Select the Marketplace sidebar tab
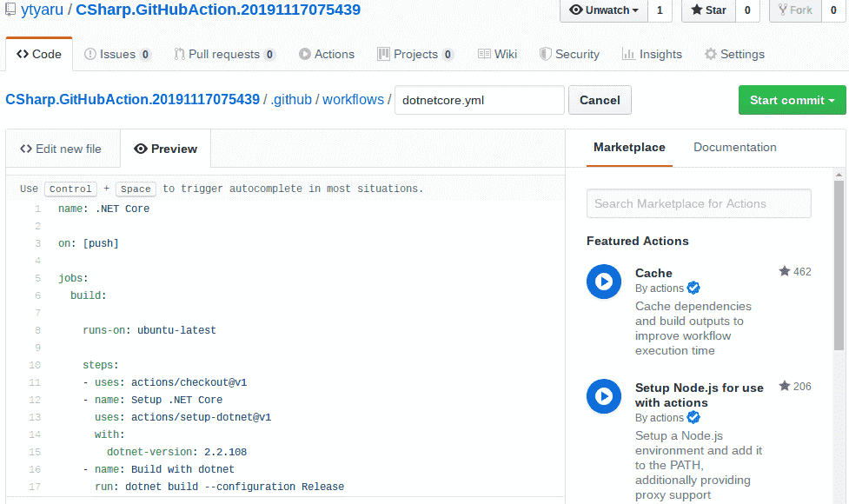849x504 pixels. [x=629, y=147]
